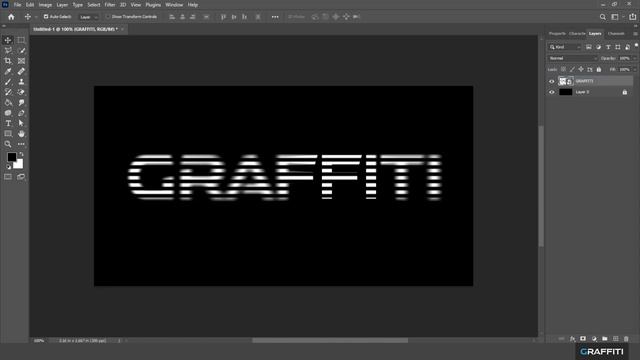The image size is (640, 360).
Task: Open the Normal blend mode dropdown
Action: (x=572, y=58)
